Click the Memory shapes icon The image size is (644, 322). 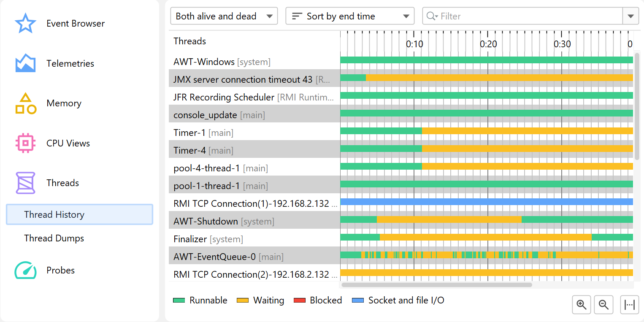pos(25,103)
